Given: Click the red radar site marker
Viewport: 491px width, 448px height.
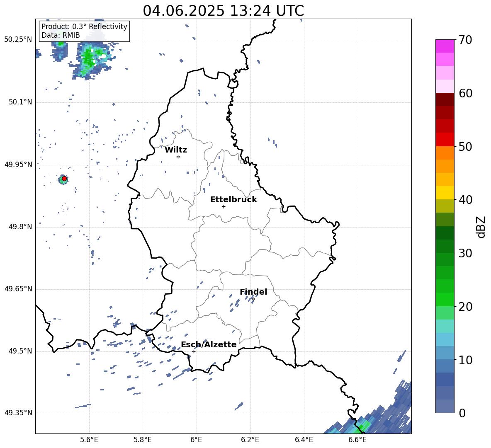Looking at the screenshot, I should click(64, 179).
